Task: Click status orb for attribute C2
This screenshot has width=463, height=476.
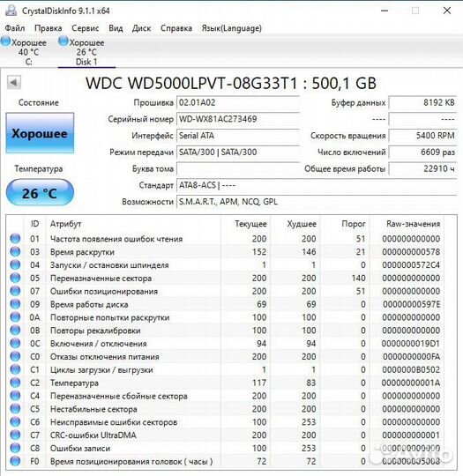Action: click(15, 383)
